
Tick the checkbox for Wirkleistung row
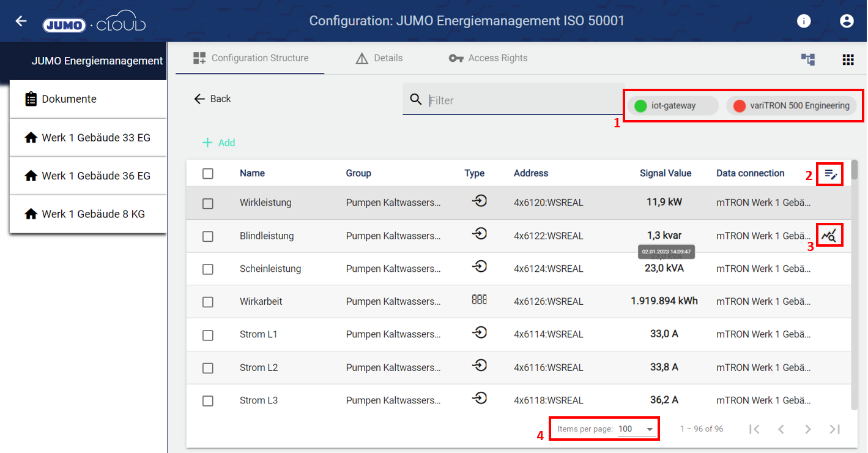point(208,203)
